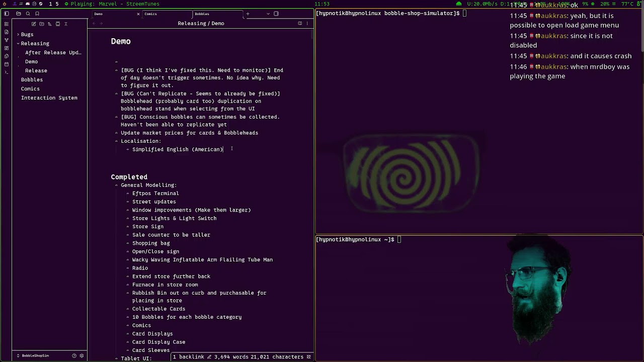Click the power icon in top bar
The height and width of the screenshot is (362, 644).
click(x=5, y=4)
